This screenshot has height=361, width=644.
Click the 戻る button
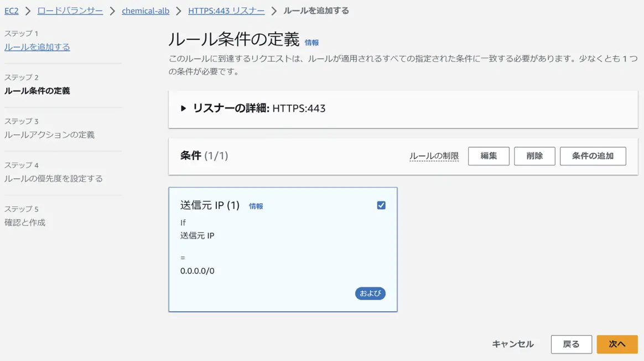coord(571,344)
